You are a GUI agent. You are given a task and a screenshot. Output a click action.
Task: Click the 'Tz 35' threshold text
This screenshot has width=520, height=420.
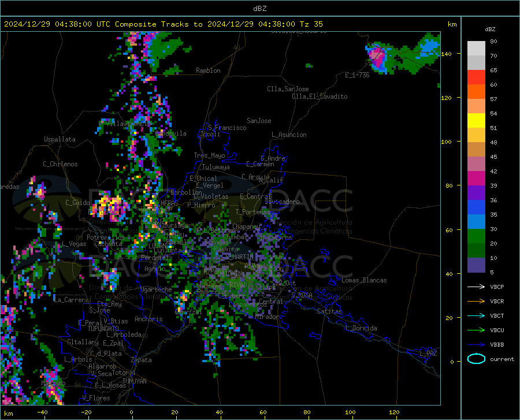pos(311,24)
